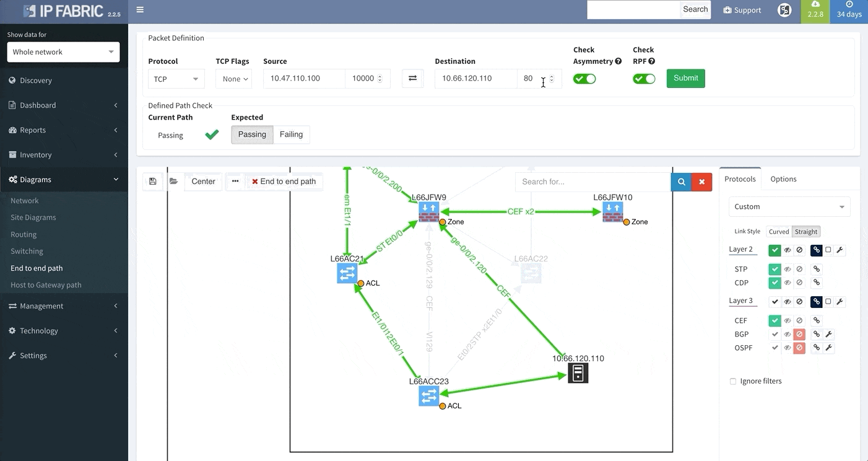Open the Discovery menu item
The height and width of the screenshot is (461, 868).
pos(64,81)
